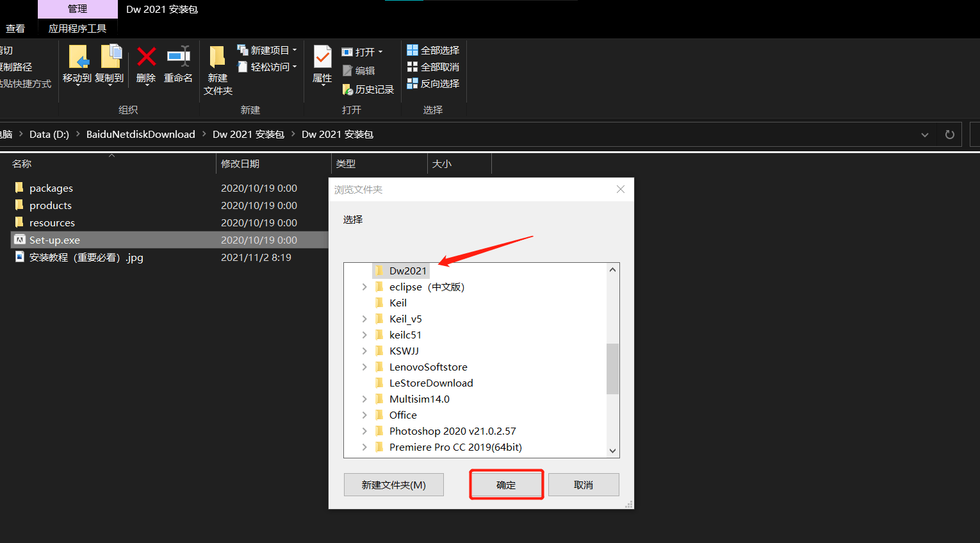Click the Rename icon in the ribbon

coord(178,56)
